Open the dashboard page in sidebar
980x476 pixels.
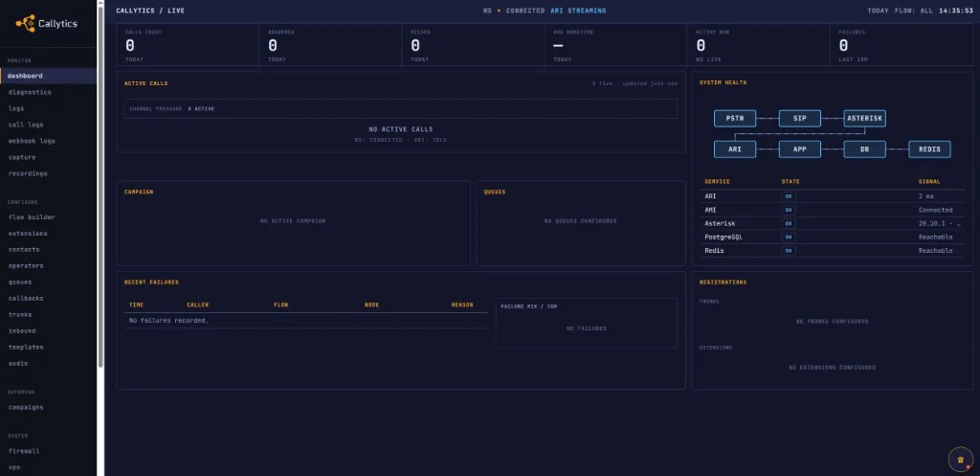(x=48, y=76)
